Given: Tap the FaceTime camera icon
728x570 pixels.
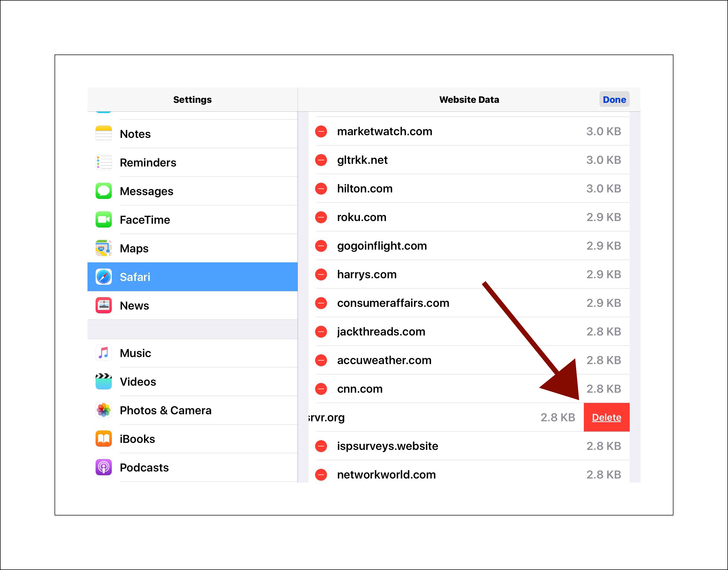Looking at the screenshot, I should 103,220.
